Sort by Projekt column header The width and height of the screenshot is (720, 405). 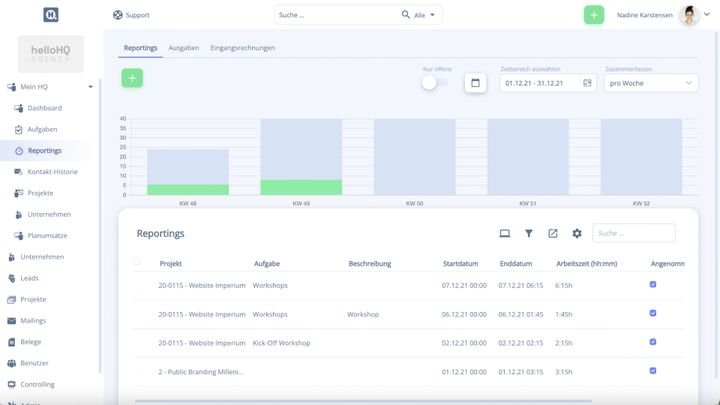(x=170, y=264)
